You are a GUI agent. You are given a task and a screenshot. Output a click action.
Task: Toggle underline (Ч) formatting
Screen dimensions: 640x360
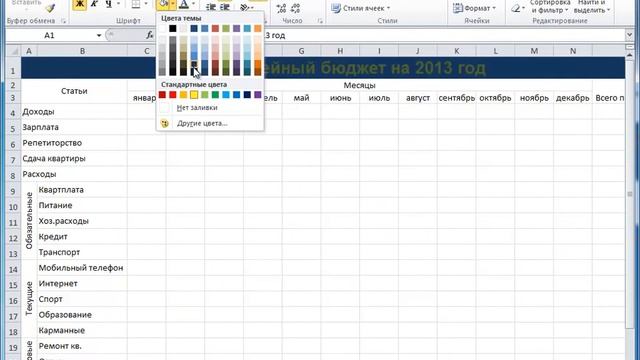click(x=109, y=4)
